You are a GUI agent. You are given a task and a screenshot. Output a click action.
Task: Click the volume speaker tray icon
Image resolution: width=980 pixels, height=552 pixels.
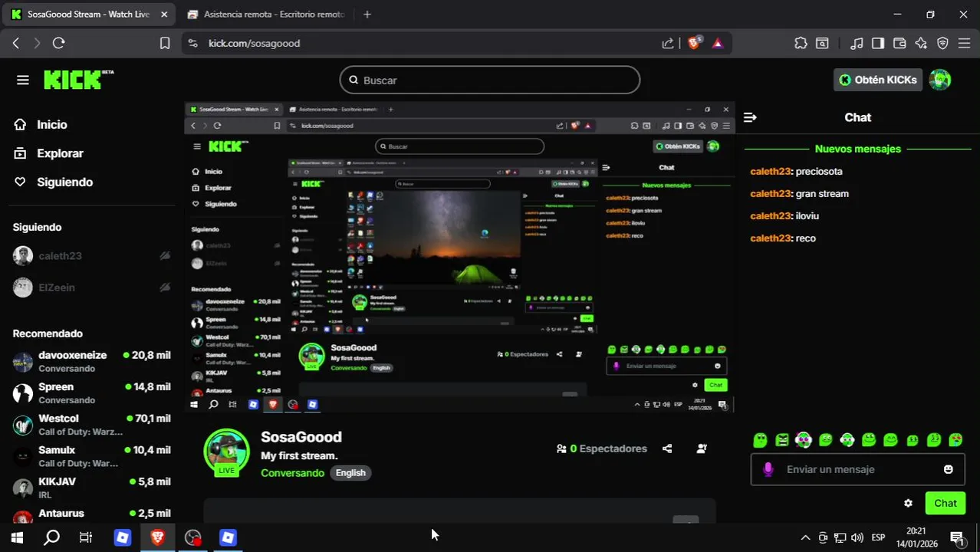click(857, 537)
